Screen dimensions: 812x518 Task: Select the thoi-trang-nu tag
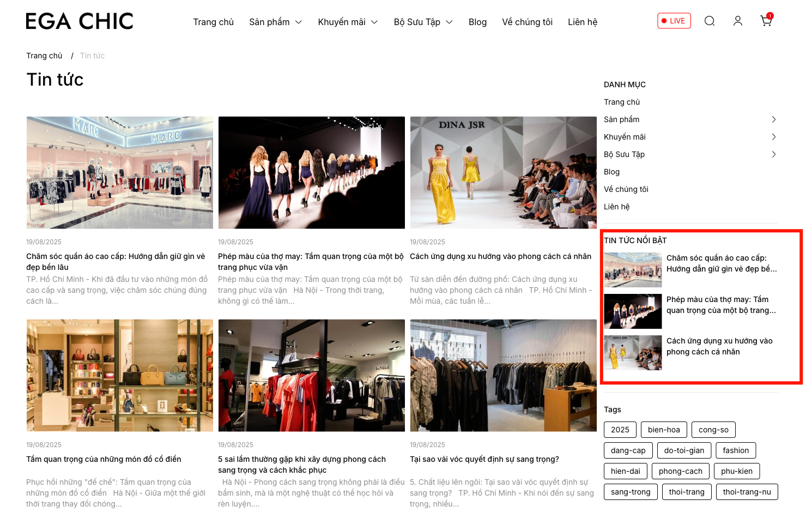click(x=747, y=492)
